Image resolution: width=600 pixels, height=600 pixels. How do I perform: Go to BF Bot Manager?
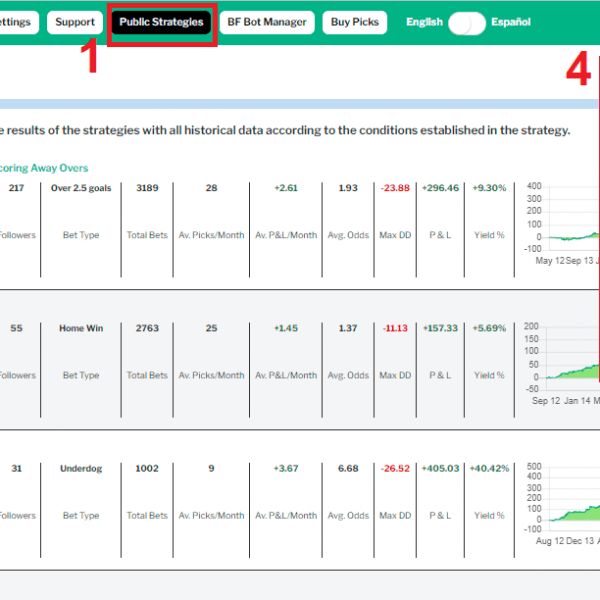tap(267, 22)
